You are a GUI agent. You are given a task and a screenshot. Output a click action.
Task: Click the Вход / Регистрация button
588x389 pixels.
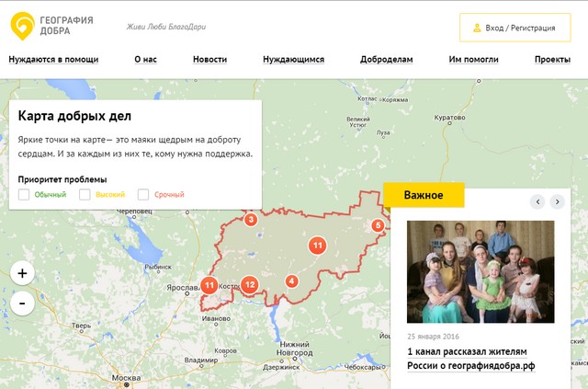(x=515, y=28)
